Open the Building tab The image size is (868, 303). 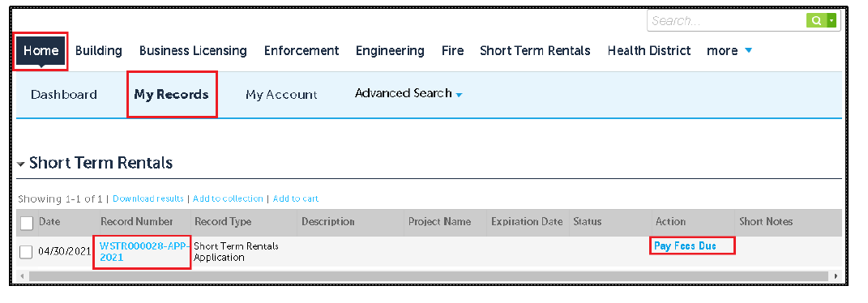[x=99, y=51]
